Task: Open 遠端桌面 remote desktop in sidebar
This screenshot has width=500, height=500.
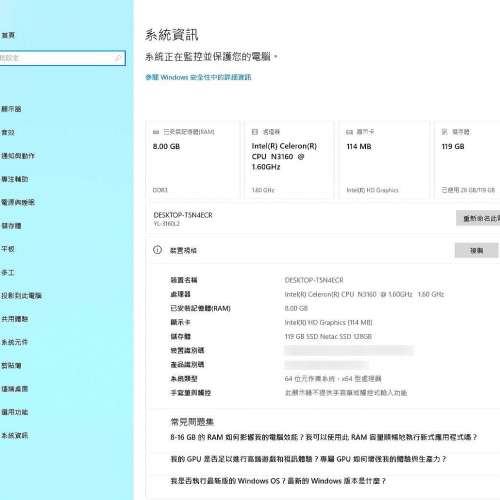Action: pyautogui.click(x=14, y=389)
